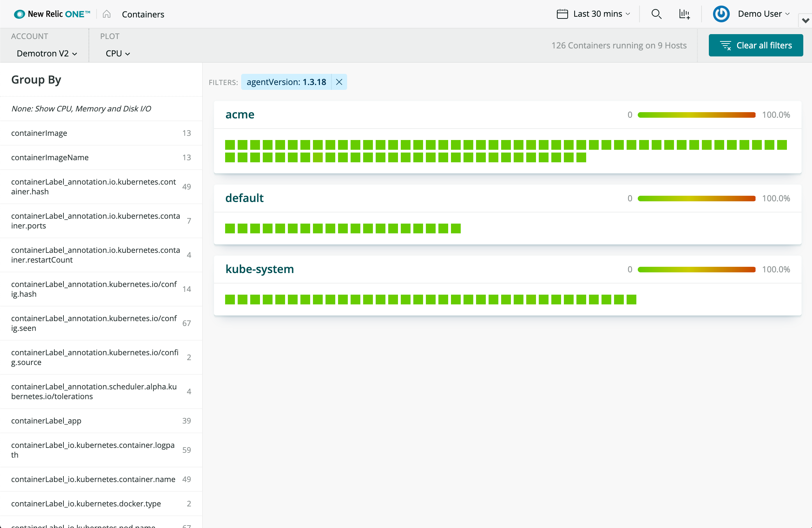This screenshot has height=528, width=812.
Task: Select None: Show CPU, Memory and Disk I/O
Action: (82, 108)
